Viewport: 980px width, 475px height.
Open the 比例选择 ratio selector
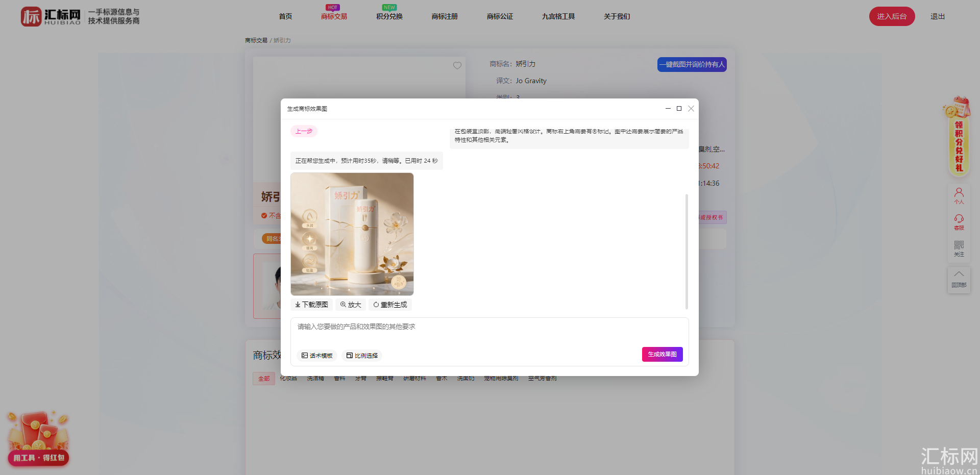[x=362, y=356]
